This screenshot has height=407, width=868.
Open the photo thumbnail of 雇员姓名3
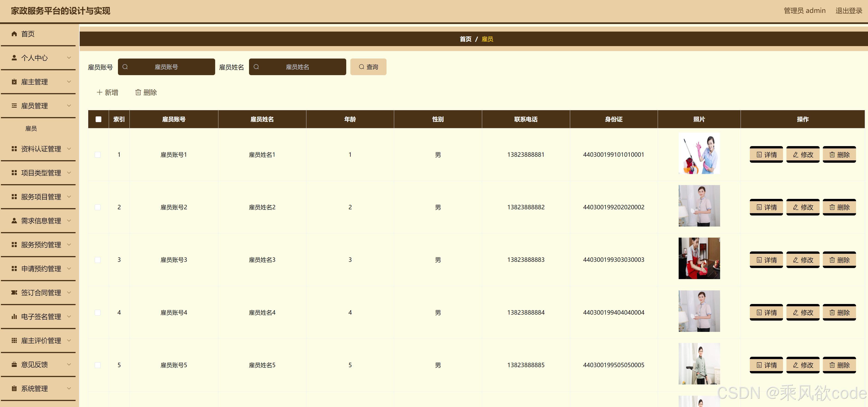coord(699,258)
